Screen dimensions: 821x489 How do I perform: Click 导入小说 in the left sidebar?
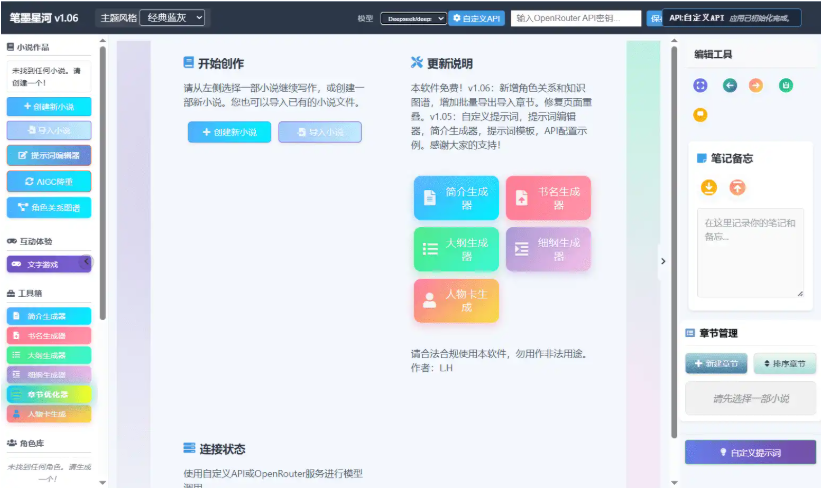[49, 130]
